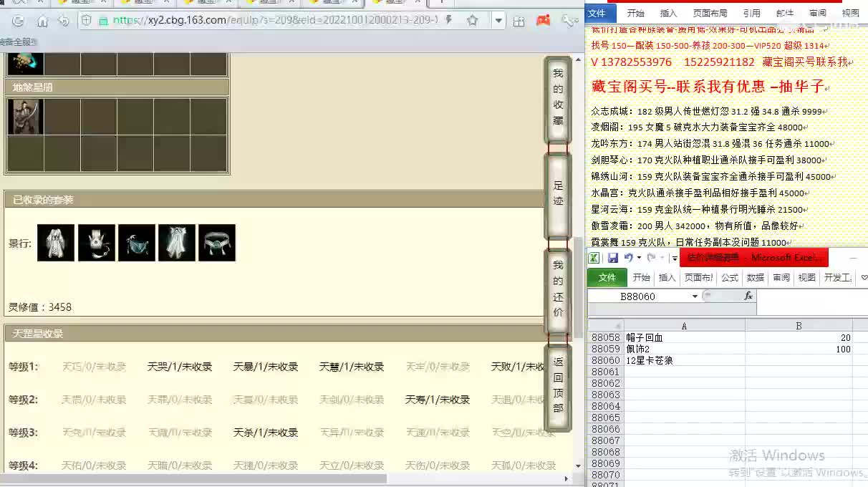
Task: Open address bar history dropdown arrow
Action: (x=498, y=21)
